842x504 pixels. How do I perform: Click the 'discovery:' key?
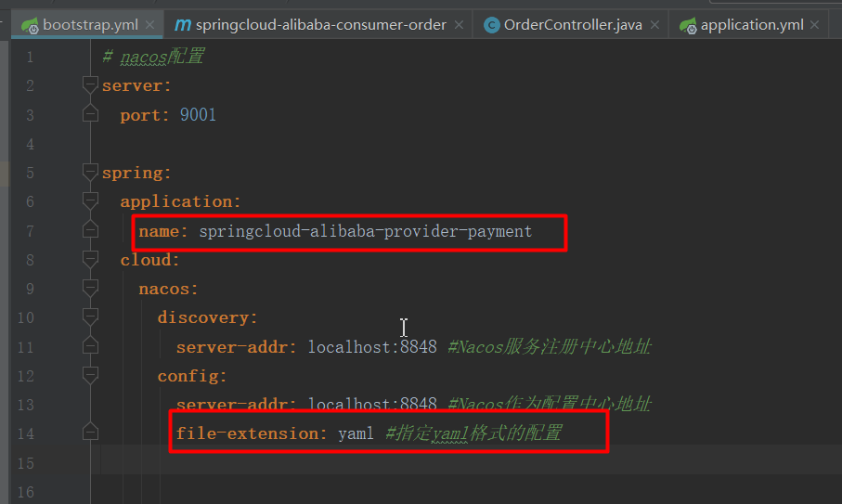(208, 317)
